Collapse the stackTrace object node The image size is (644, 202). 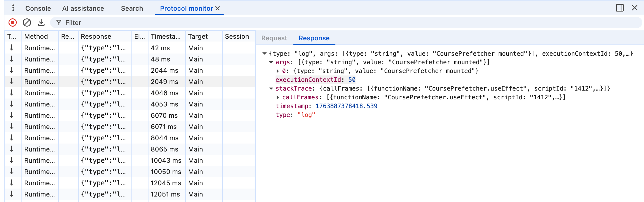[271, 89]
